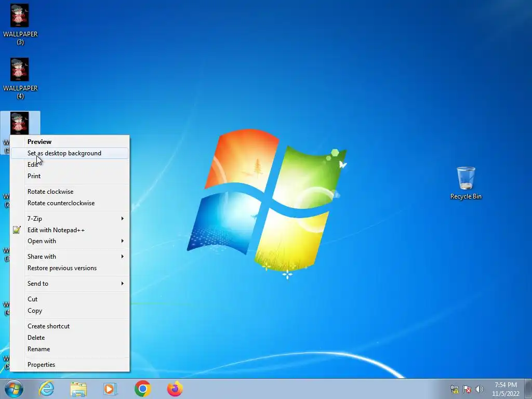532x399 pixels.
Task: Launch Firefox from the taskbar
Action: click(175, 389)
